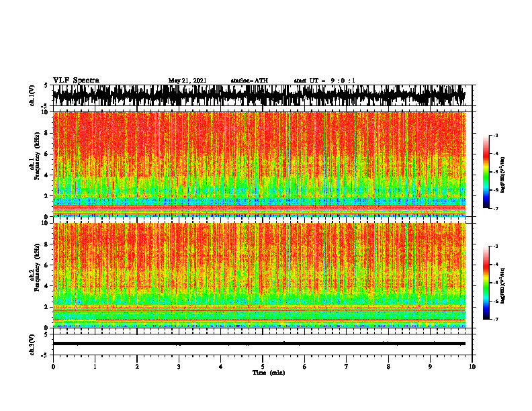Select the "ch.3(V)" axis label

click(32, 345)
